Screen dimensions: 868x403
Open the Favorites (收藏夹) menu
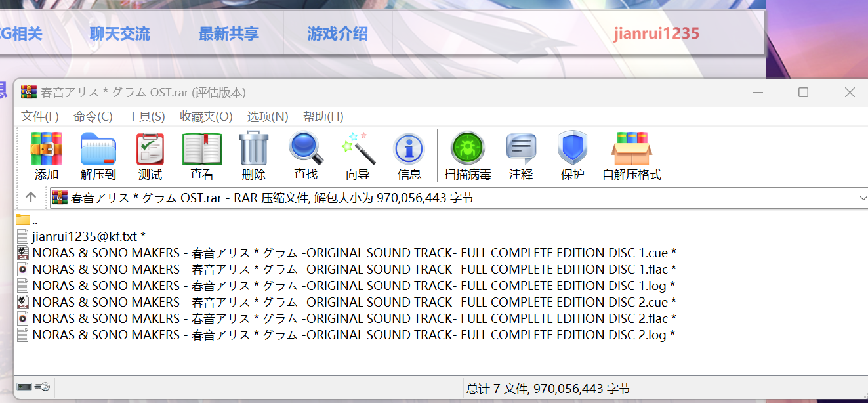click(206, 117)
